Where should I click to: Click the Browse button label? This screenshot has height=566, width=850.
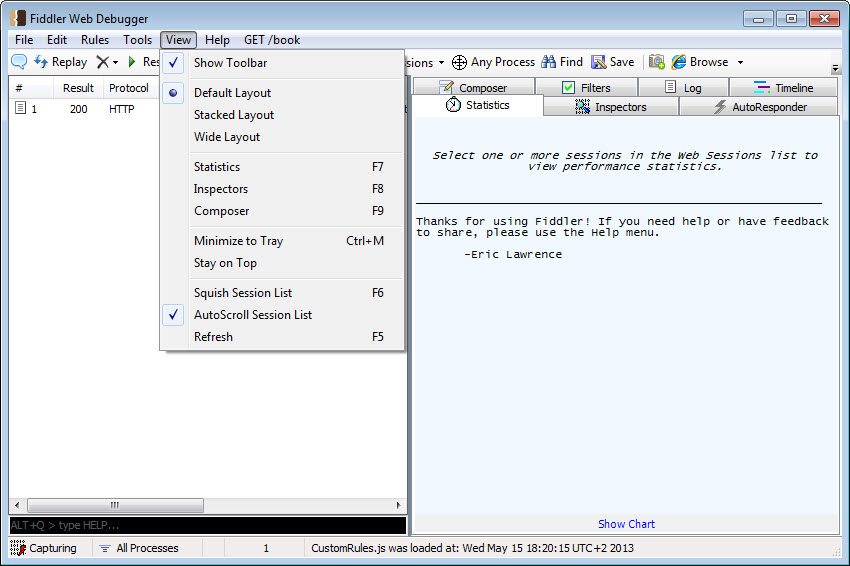[x=709, y=62]
